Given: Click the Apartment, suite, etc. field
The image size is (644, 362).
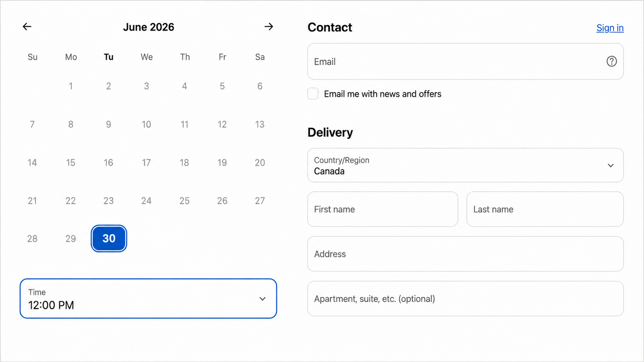Looking at the screenshot, I should pos(465,298).
